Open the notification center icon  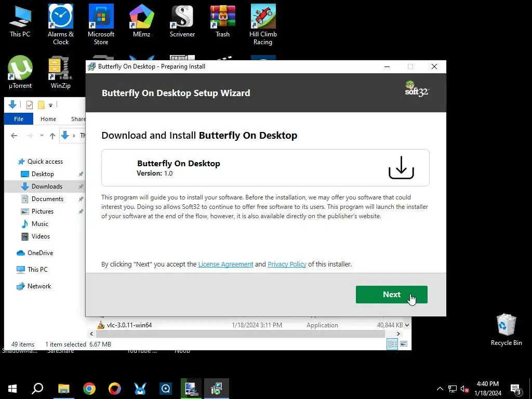pyautogui.click(x=516, y=389)
